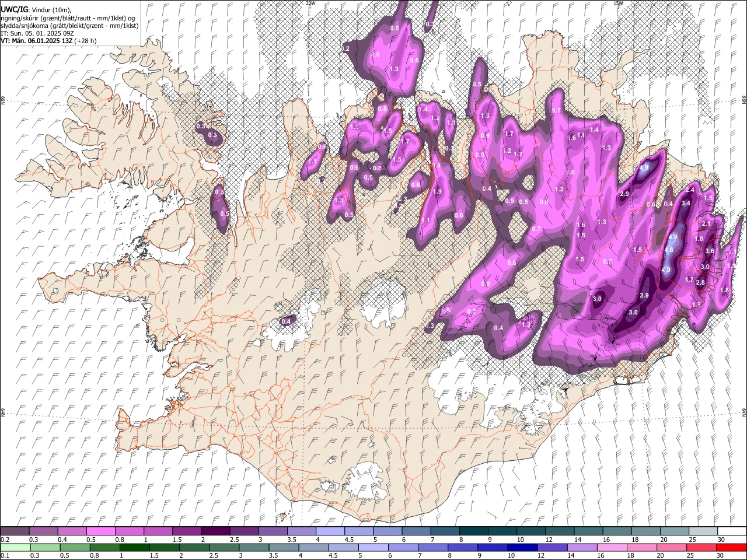Viewport: 747px width, 560px height.
Task: Click the '2.8' precipitation value on the map
Action: 701,282
